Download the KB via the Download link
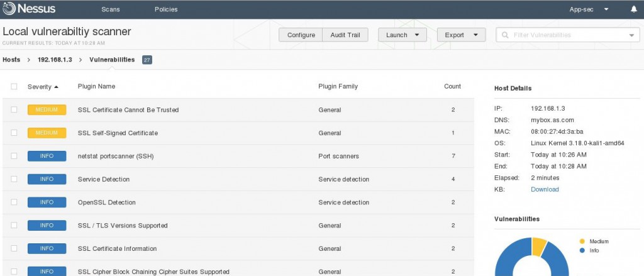The width and height of the screenshot is (644, 276). pyautogui.click(x=545, y=189)
